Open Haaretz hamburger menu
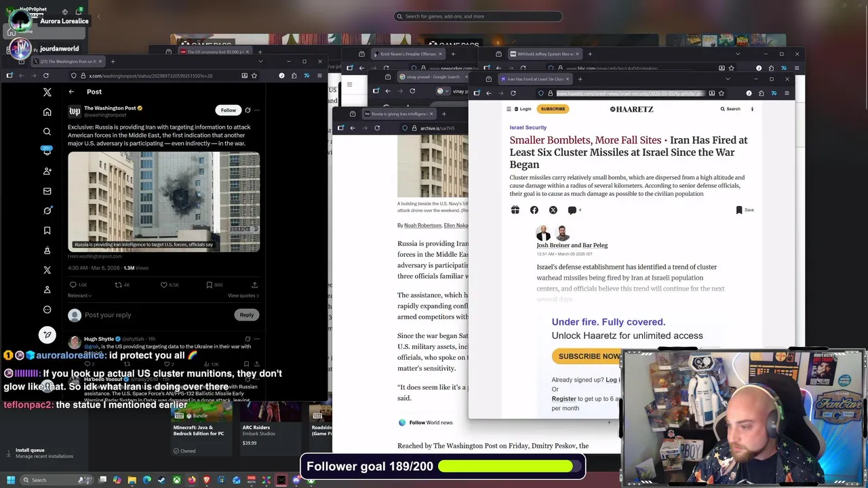The width and height of the screenshot is (868, 488). click(509, 108)
